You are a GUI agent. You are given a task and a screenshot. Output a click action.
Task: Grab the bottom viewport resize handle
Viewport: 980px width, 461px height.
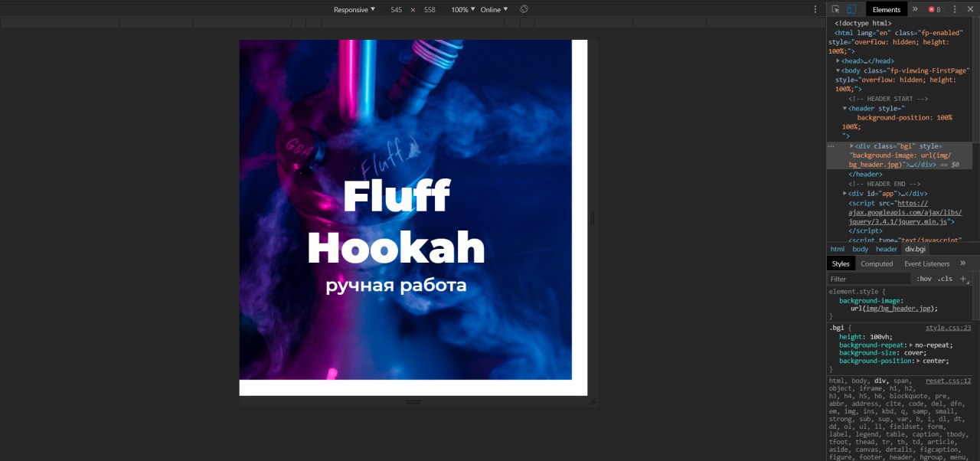(x=413, y=401)
